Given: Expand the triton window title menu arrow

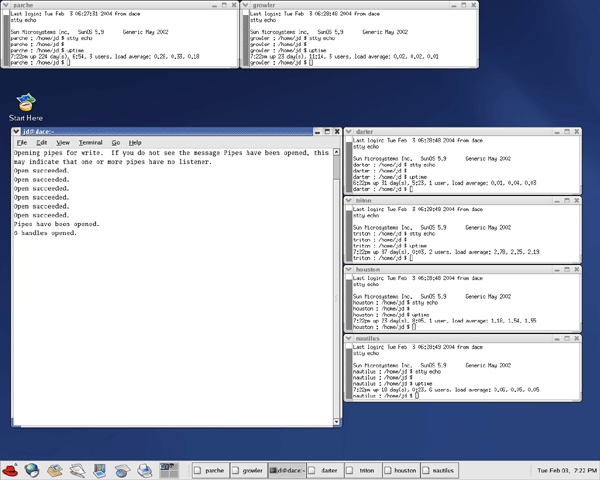Looking at the screenshot, I should (349, 201).
